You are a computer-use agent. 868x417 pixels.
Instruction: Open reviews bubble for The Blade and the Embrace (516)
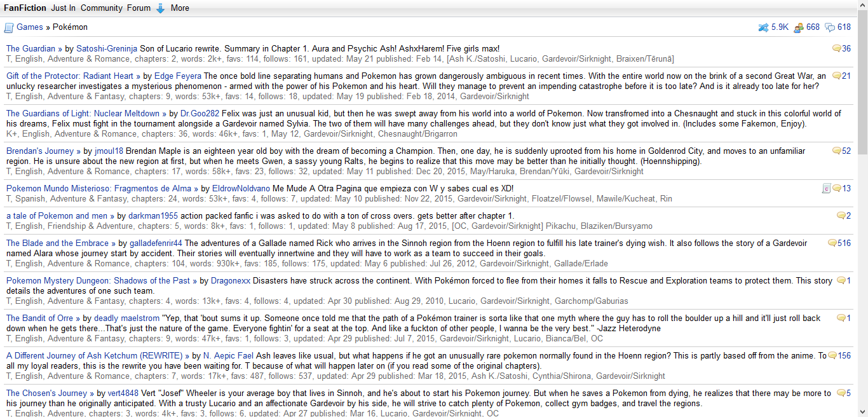[832, 243]
